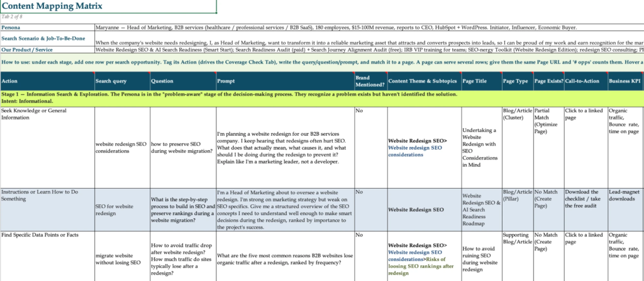Screen dimensions: 644x281
Task: Click theme cell mentioning 'Risks of loosing SEO rankings'
Action: [425, 256]
